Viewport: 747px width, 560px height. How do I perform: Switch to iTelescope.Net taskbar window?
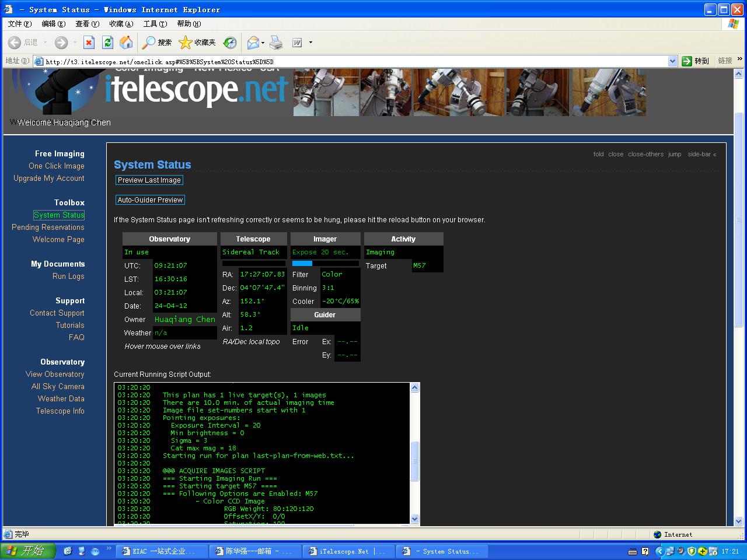[x=349, y=551]
